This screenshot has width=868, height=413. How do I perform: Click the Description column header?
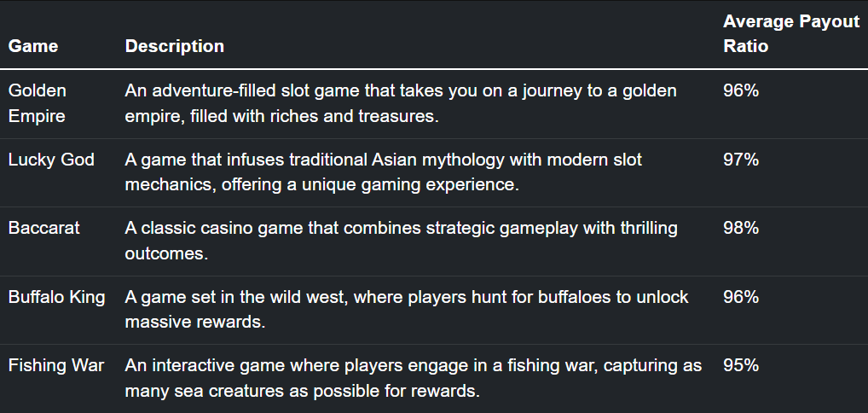coord(175,46)
